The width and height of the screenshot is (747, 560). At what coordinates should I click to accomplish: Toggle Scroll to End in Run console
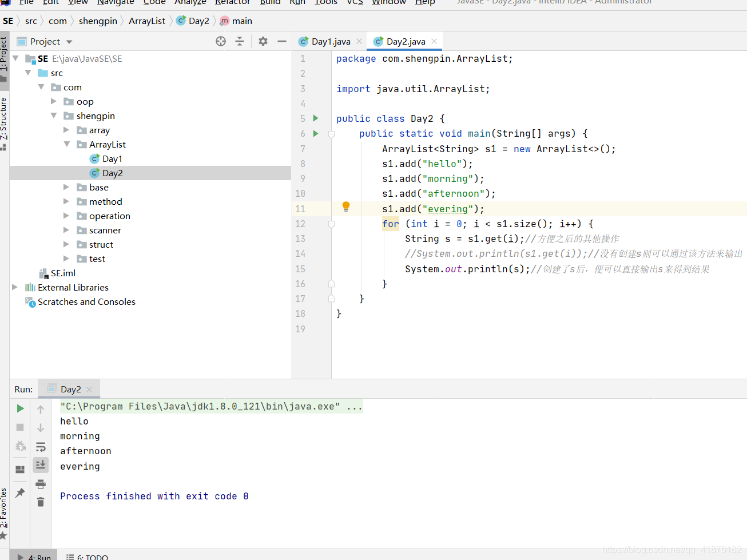tap(41, 464)
